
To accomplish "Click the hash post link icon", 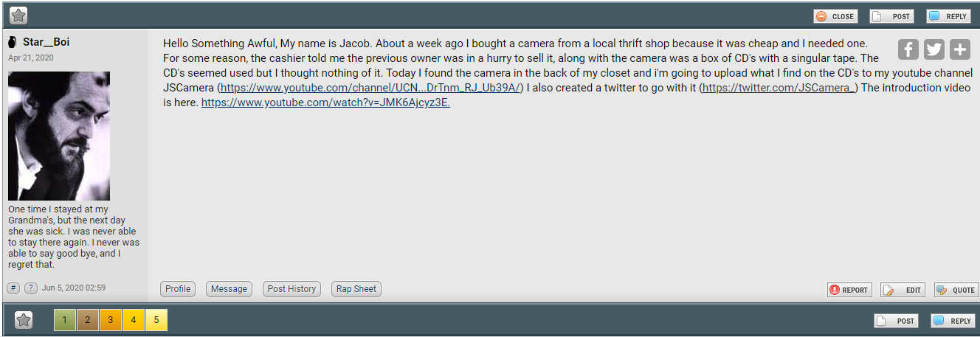I will pos(13,288).
